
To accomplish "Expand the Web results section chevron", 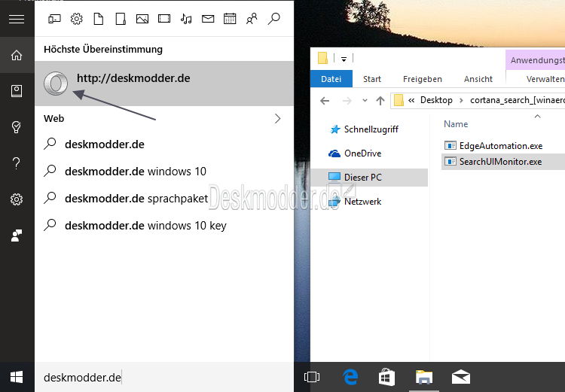I will pyautogui.click(x=277, y=118).
